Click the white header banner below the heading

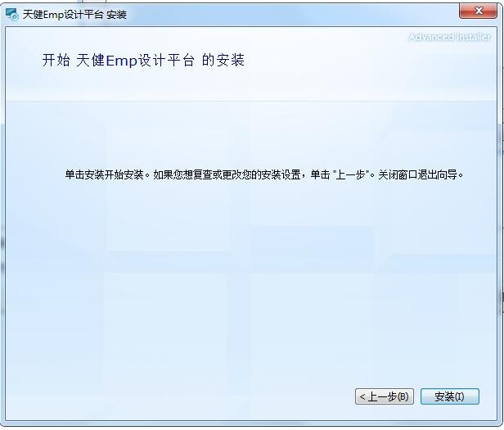click(250, 85)
